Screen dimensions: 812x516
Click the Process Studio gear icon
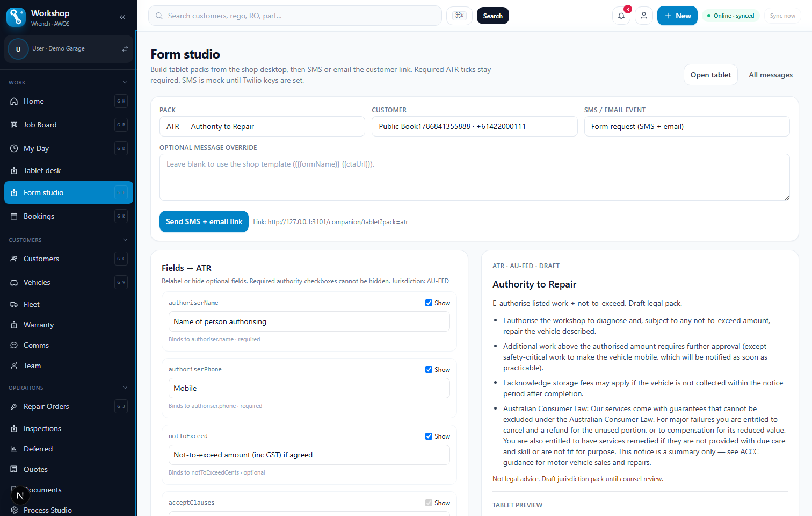click(14, 510)
